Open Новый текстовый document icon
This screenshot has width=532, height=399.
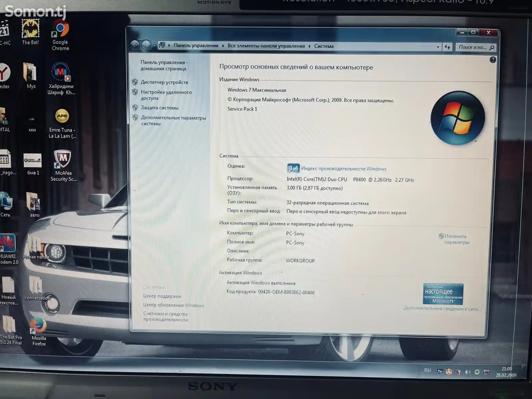tap(8, 291)
